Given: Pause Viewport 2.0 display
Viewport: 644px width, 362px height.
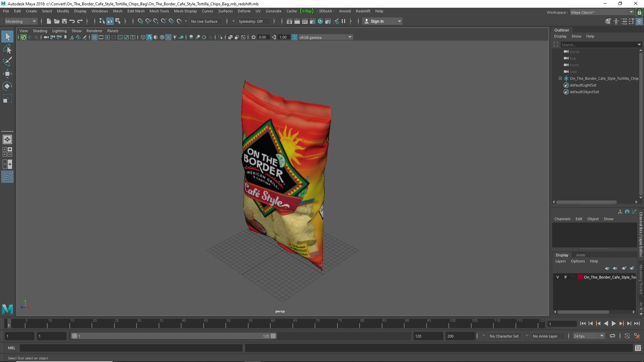Looking at the screenshot, I should pyautogui.click(x=343, y=21).
